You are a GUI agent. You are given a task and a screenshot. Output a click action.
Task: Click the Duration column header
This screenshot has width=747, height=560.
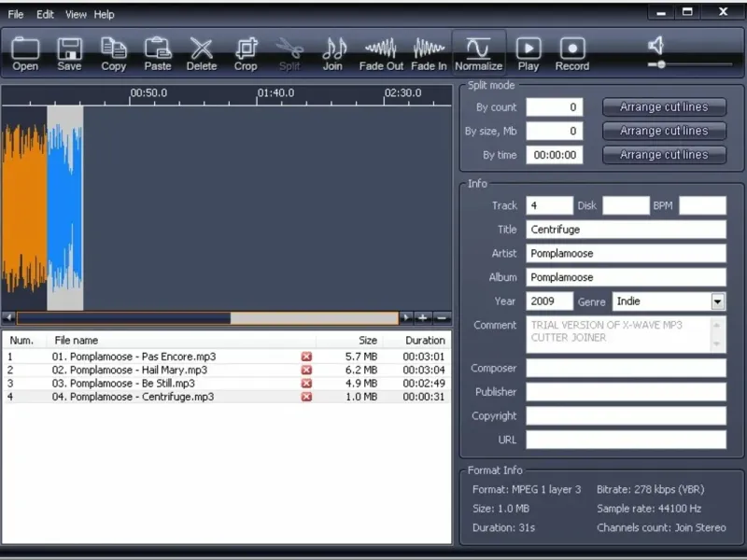click(x=416, y=341)
